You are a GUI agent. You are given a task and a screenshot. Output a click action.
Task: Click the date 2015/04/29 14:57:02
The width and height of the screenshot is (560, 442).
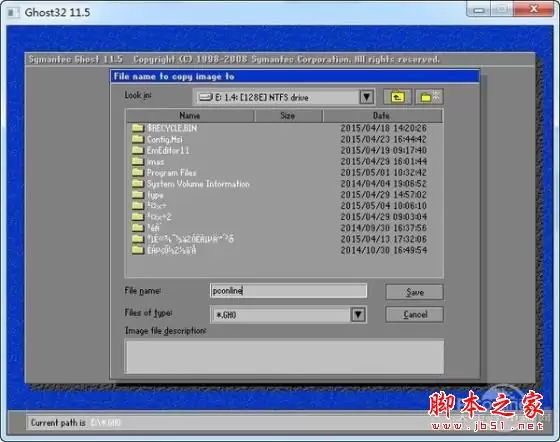(x=384, y=195)
